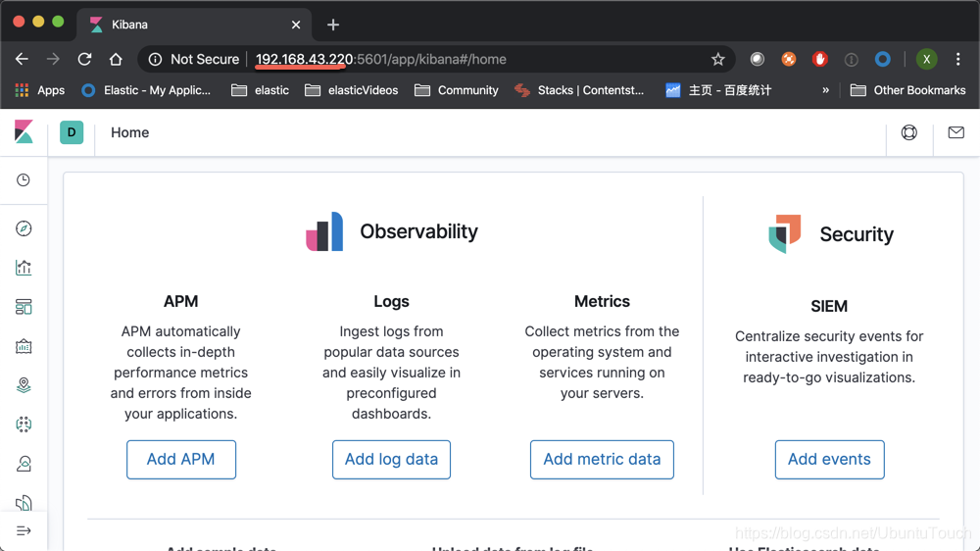Open Maps icon in Kibana sidebar
The image size is (980, 551).
[24, 385]
